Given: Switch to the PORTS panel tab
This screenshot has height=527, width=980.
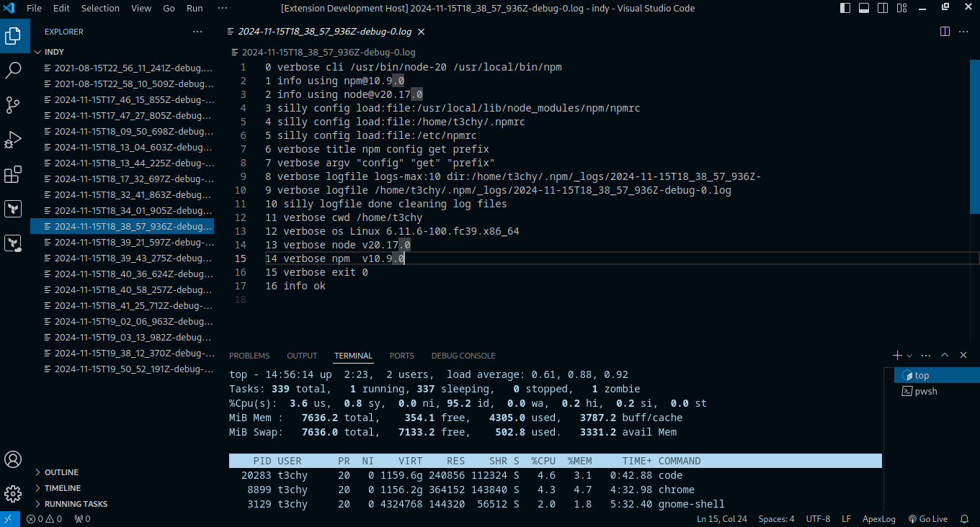Looking at the screenshot, I should pos(402,356).
